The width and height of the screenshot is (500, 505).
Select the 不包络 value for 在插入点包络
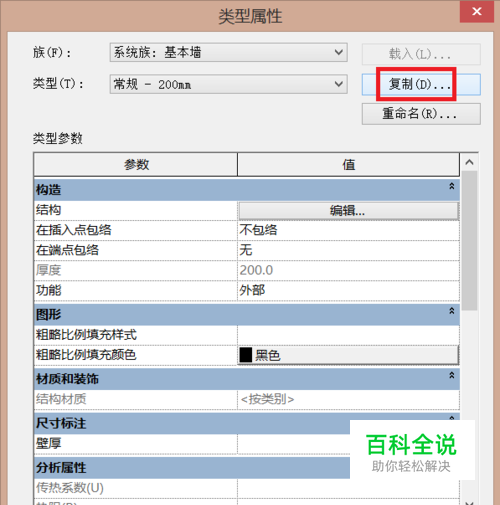348,230
